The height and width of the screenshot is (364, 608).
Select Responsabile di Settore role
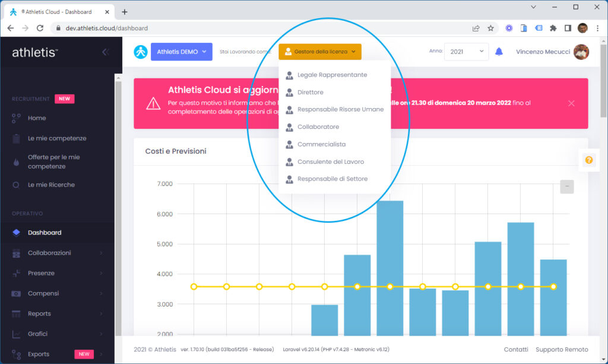(x=334, y=179)
